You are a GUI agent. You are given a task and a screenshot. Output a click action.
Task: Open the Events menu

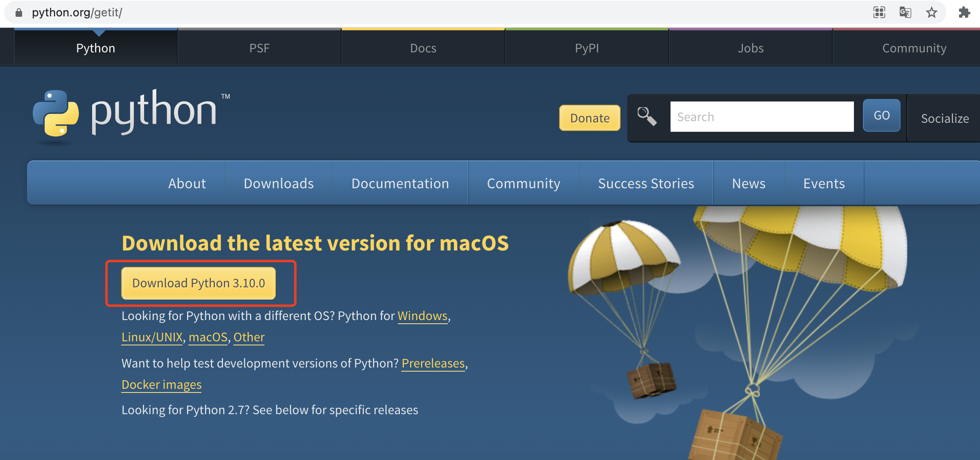(x=824, y=183)
